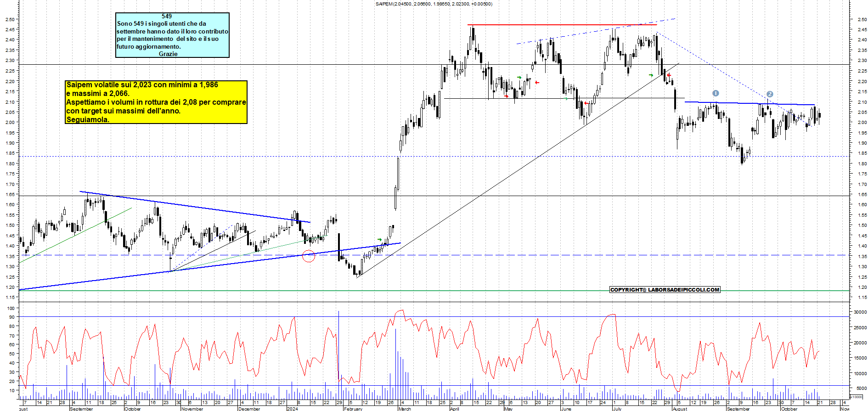Click 'Aspettiamo i volumi in rottura dei 2,08 per comprare'
This screenshot has height=411, width=868.
156,102
